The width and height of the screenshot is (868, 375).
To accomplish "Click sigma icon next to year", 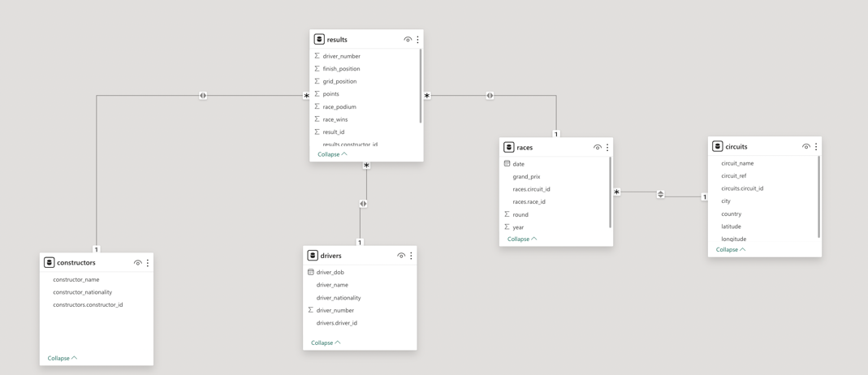I will (507, 226).
